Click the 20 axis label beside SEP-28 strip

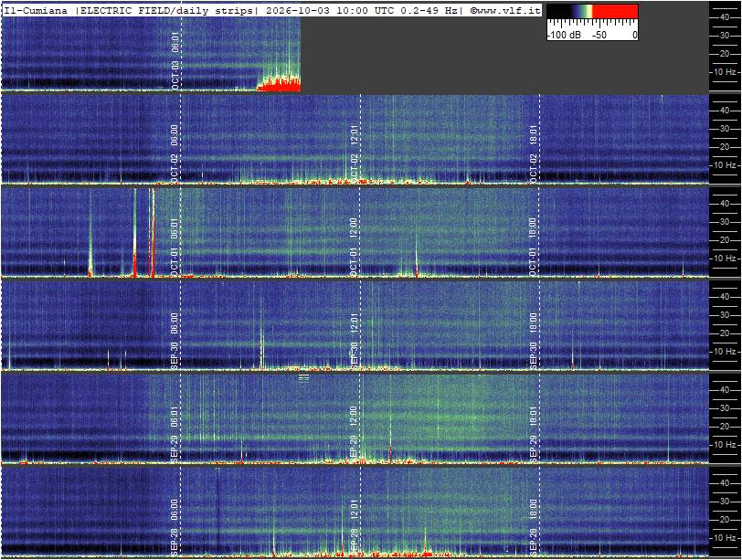[724, 520]
